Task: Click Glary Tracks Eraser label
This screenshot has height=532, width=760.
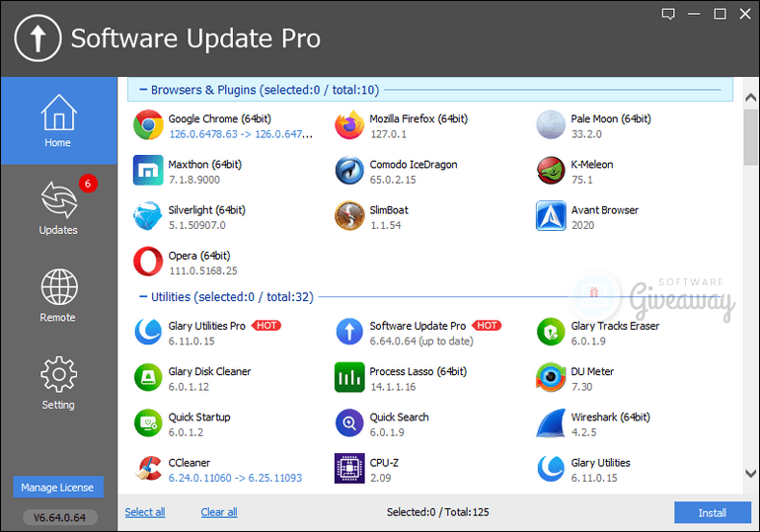Action: [615, 326]
